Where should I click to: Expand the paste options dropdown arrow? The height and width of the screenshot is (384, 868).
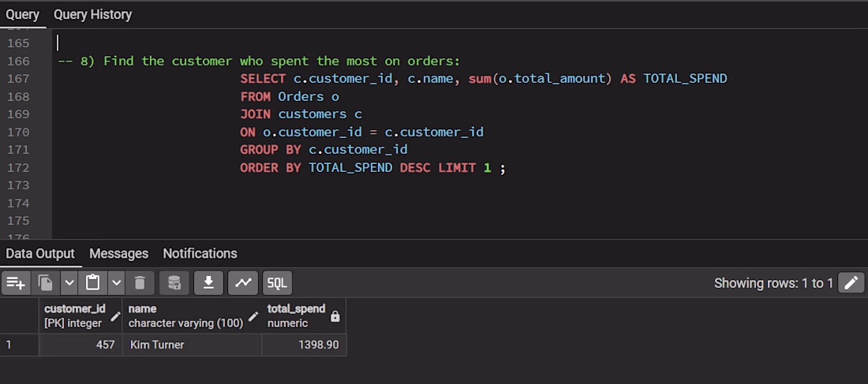click(116, 283)
